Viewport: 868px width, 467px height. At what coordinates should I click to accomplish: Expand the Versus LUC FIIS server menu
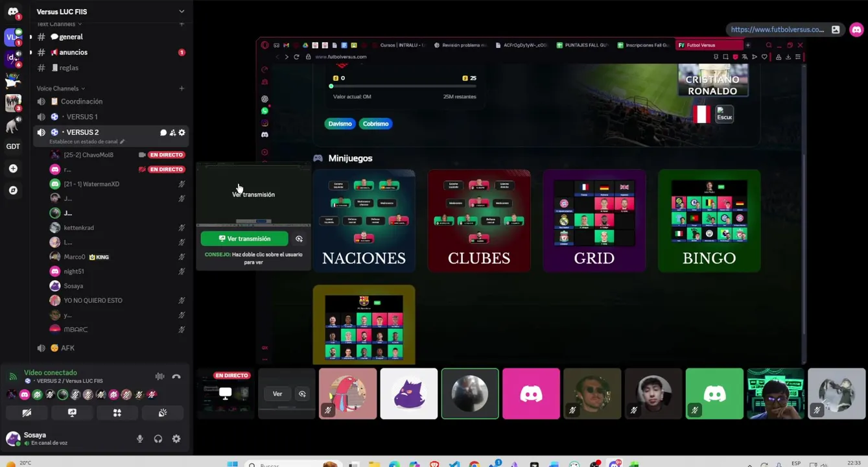[182, 12]
